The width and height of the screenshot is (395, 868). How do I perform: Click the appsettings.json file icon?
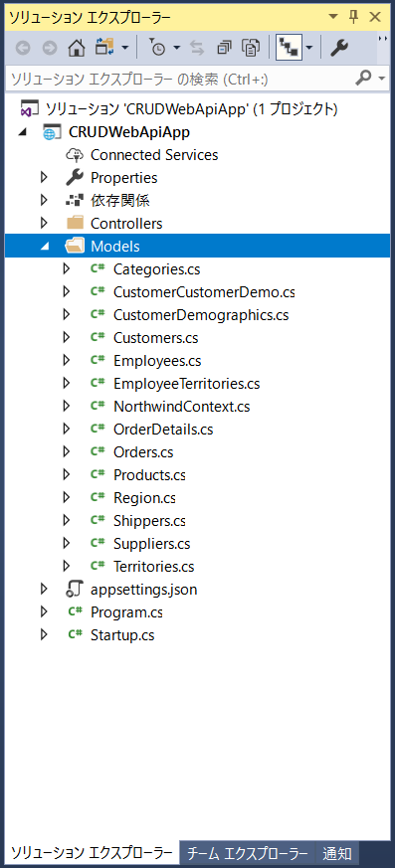[x=75, y=589]
